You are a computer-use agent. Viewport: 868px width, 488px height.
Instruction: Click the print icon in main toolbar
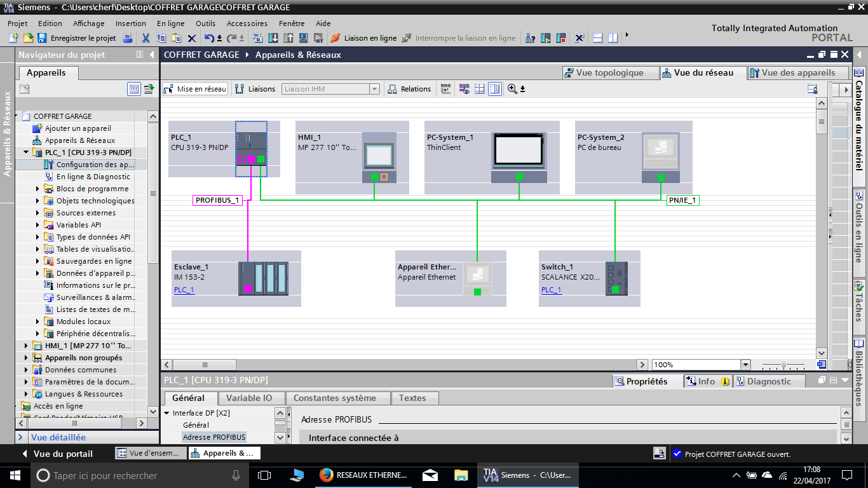(127, 38)
